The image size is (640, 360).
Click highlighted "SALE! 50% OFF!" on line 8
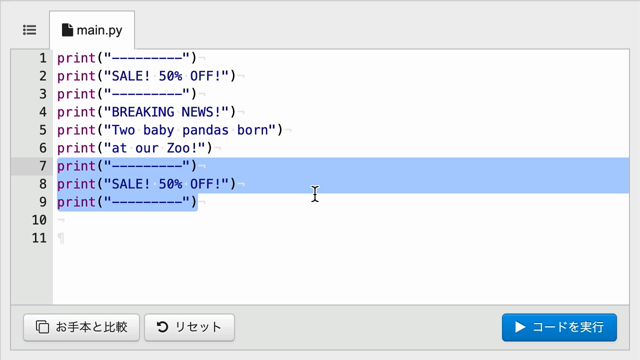point(170,184)
